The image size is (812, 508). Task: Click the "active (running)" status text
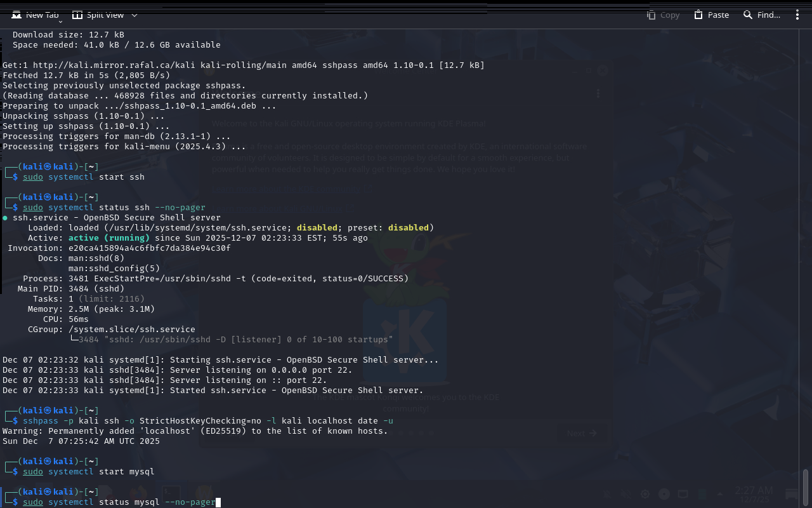tap(108, 238)
